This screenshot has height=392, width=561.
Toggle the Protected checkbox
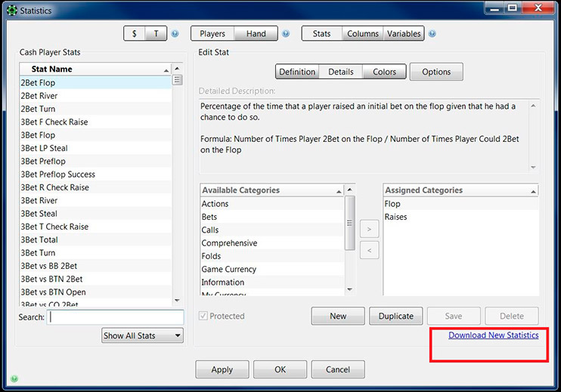coord(203,316)
